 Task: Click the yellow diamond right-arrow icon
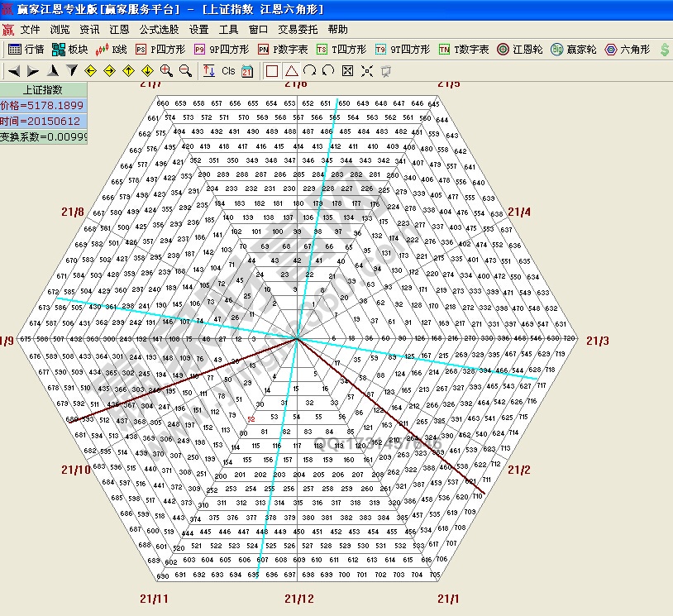[x=108, y=71]
